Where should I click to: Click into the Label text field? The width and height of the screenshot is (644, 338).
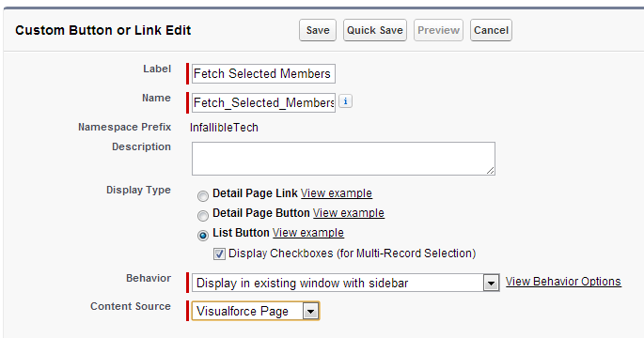(x=263, y=74)
